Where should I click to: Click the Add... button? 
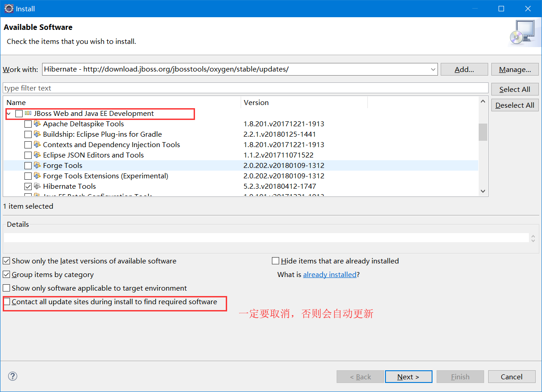[464, 69]
